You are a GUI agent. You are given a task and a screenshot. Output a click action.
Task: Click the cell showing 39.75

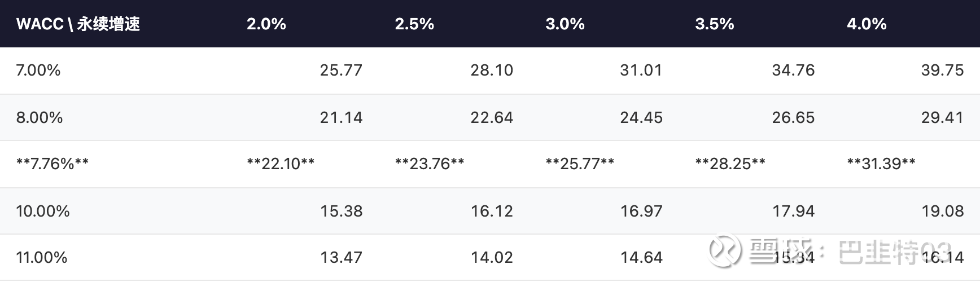pyautogui.click(x=942, y=70)
